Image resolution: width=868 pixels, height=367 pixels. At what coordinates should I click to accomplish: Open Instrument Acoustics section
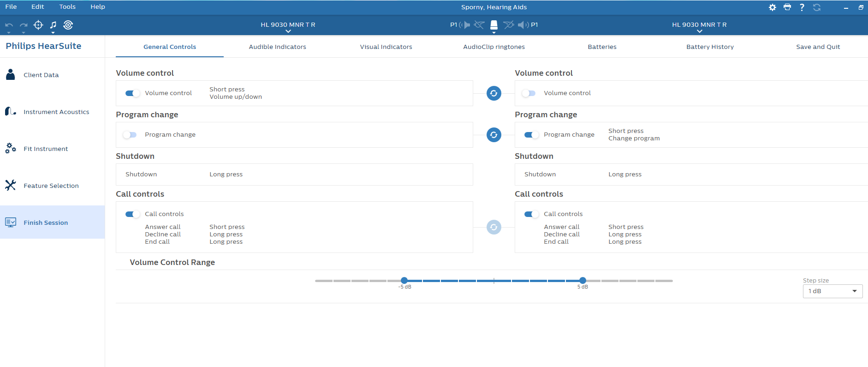point(53,112)
